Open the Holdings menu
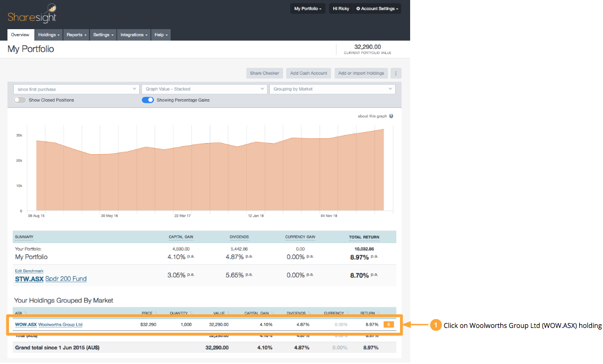Image resolution: width=603 pixels, height=364 pixels. coord(49,34)
